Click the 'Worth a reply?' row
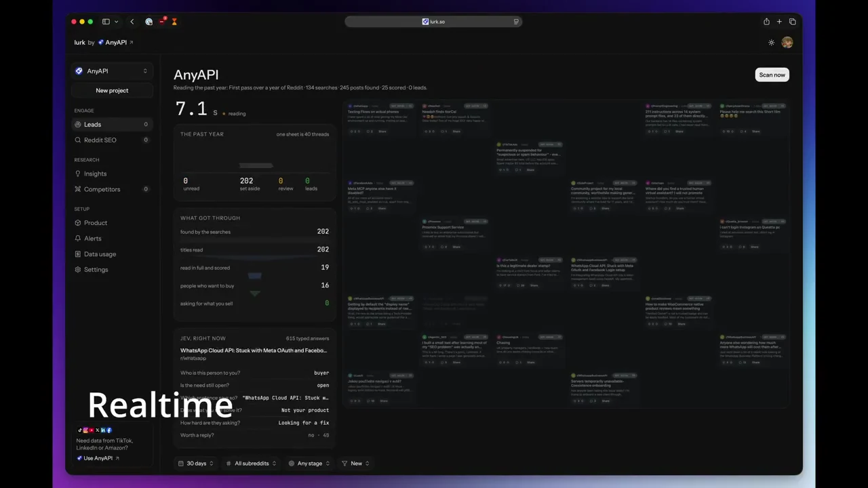868x488 pixels. point(254,435)
